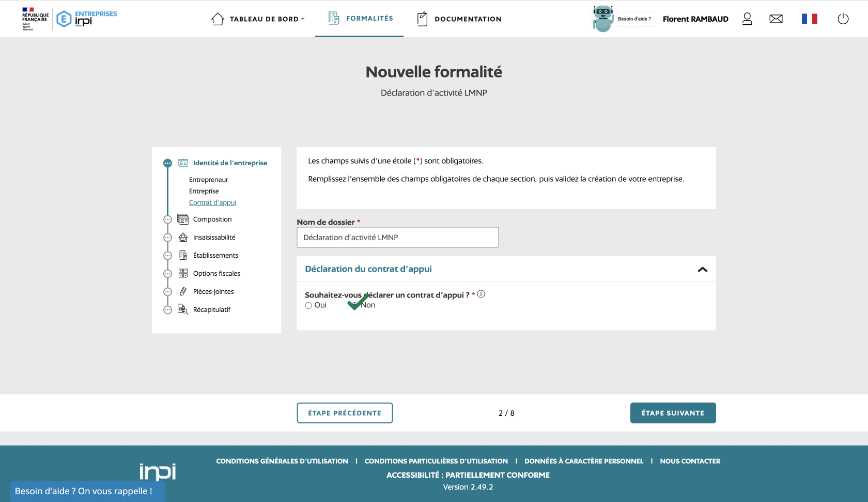The height and width of the screenshot is (502, 868).
Task: Click the Nom de dossier input field
Action: tap(398, 238)
